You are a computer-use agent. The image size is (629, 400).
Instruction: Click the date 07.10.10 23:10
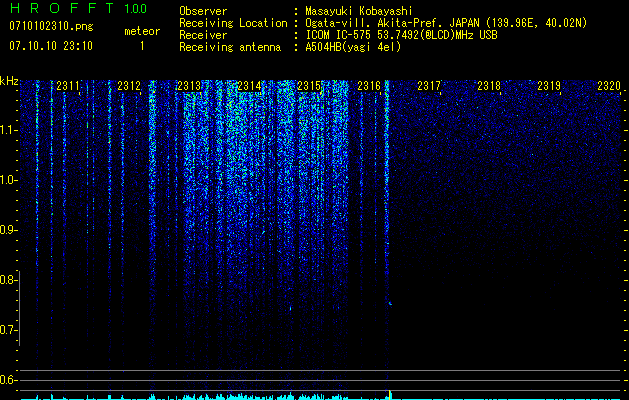point(51,46)
